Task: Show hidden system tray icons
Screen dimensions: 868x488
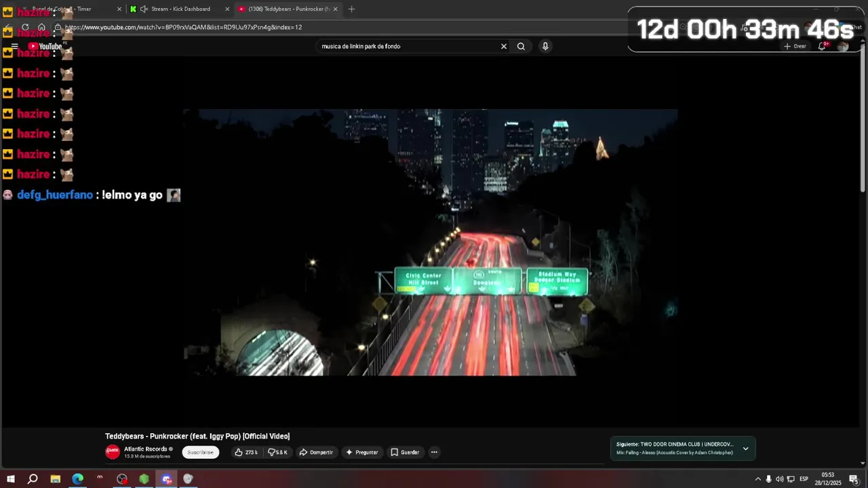Action: click(758, 479)
